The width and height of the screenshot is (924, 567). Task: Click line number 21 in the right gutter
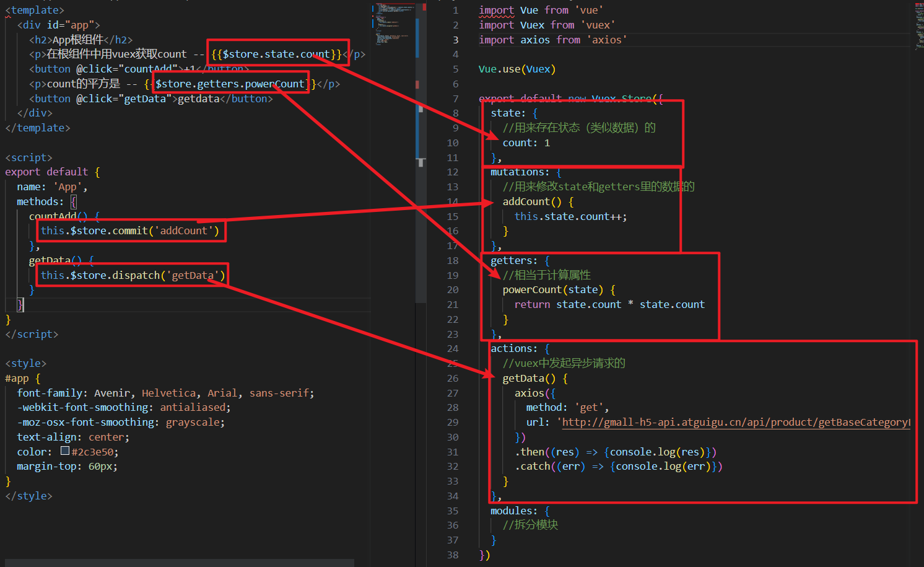[453, 304]
